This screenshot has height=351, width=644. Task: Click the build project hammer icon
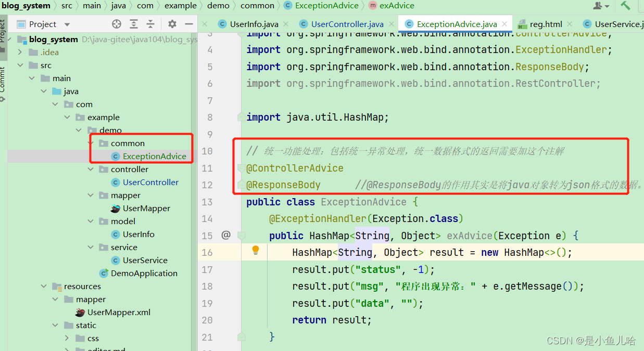(625, 6)
